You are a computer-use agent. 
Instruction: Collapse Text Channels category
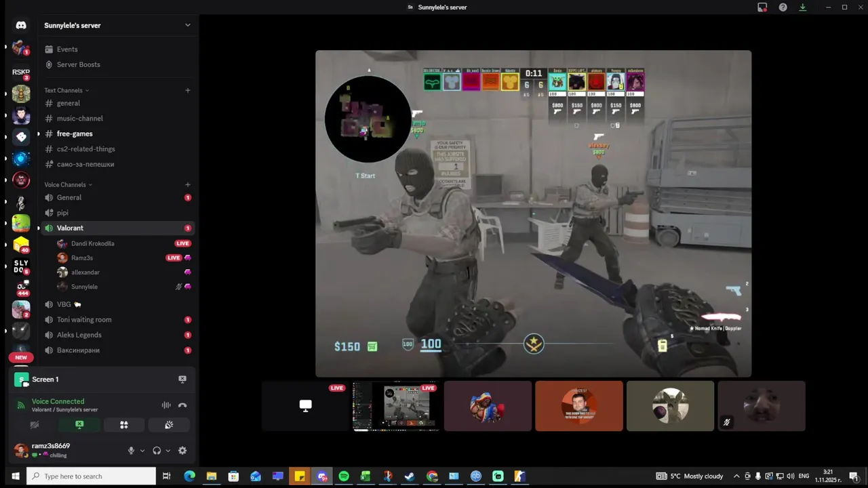[x=66, y=90]
